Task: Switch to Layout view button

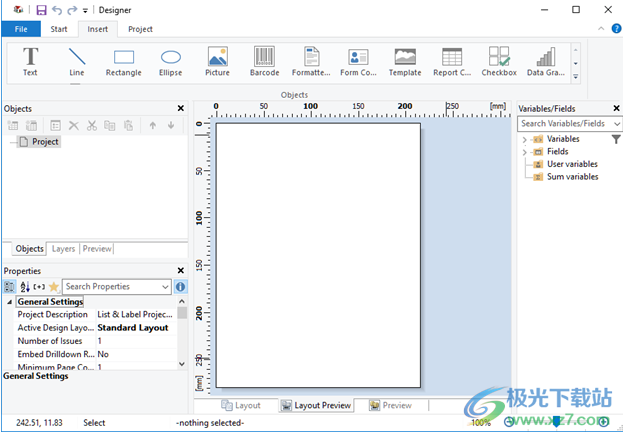Action: click(240, 406)
